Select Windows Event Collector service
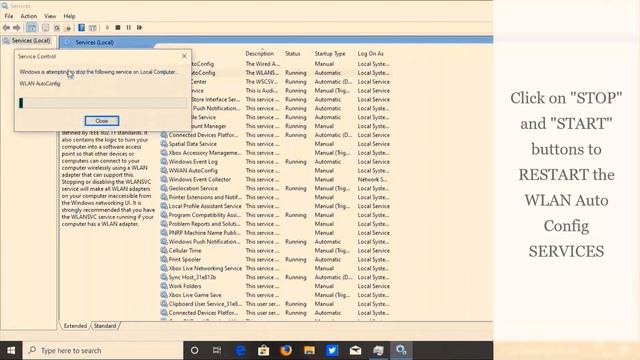This screenshot has height=360, width=640. 276,180
